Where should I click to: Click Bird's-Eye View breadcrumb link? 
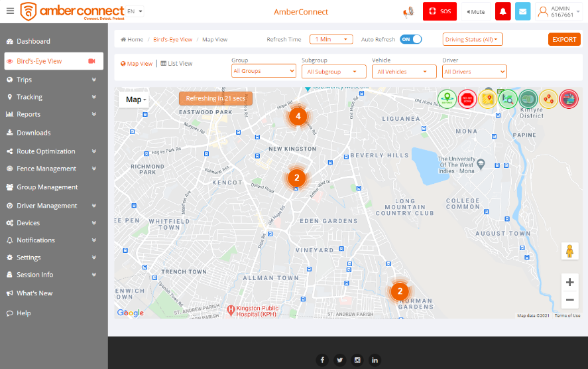click(172, 39)
